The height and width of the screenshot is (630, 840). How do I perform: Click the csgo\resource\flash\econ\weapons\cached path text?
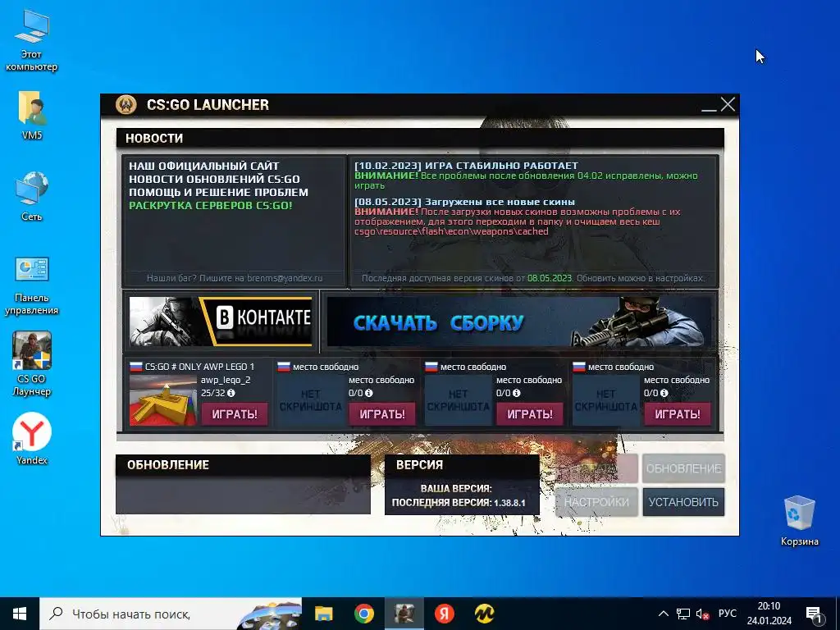[451, 231]
